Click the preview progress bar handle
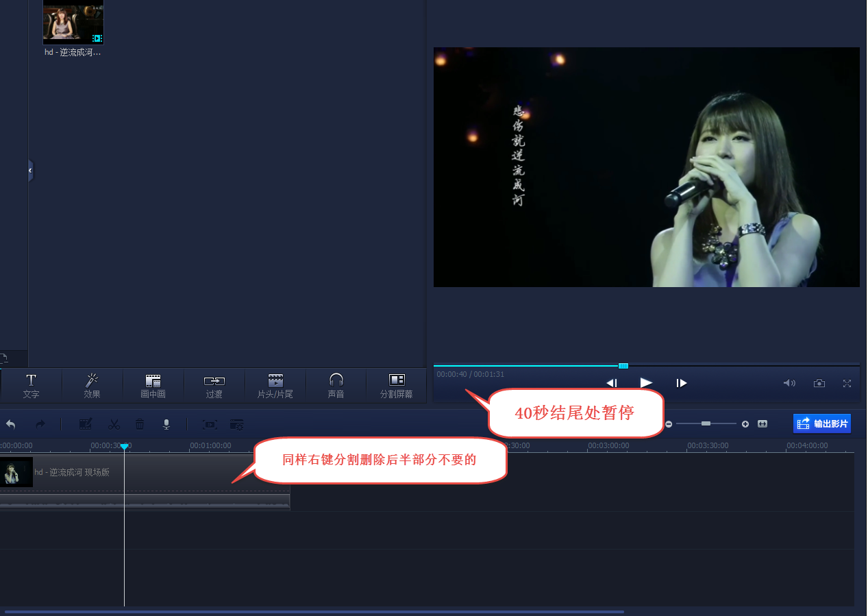This screenshot has width=868, height=616. click(x=623, y=366)
